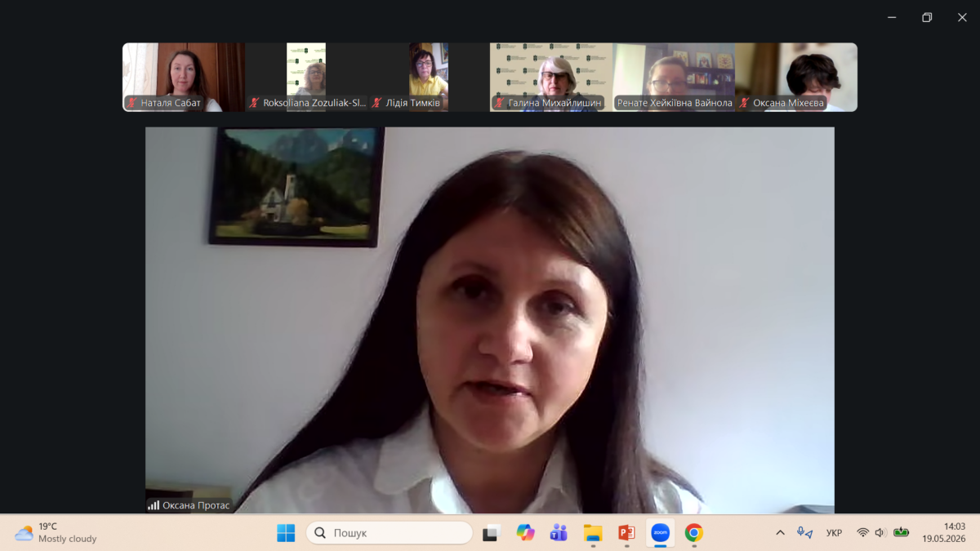Image resolution: width=980 pixels, height=551 pixels.
Task: Open the clock and date flyout
Action: [x=944, y=533]
